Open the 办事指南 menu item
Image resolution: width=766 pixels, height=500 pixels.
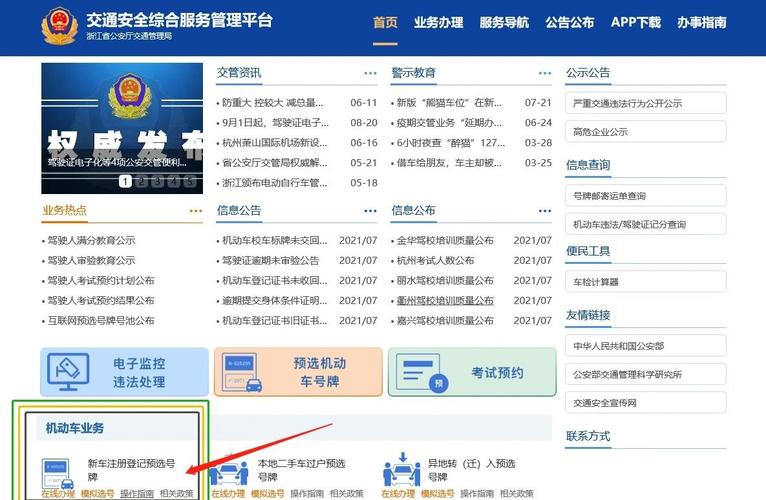(x=702, y=22)
